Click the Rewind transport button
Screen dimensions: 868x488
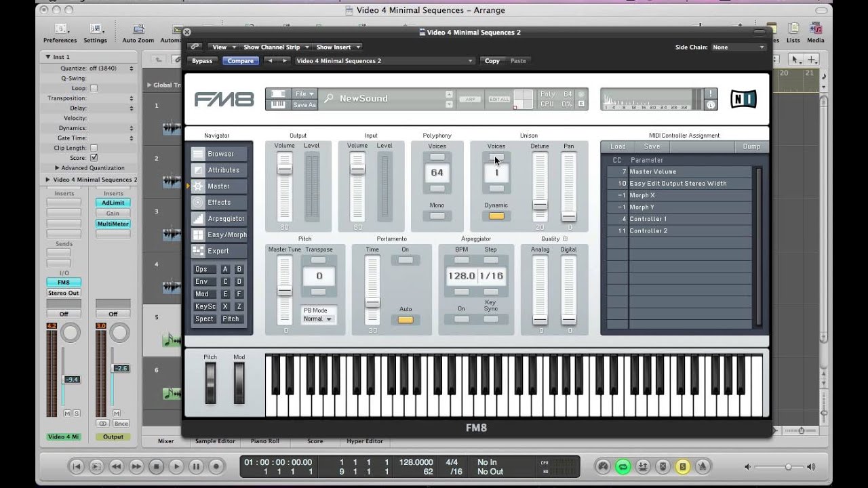116,466
